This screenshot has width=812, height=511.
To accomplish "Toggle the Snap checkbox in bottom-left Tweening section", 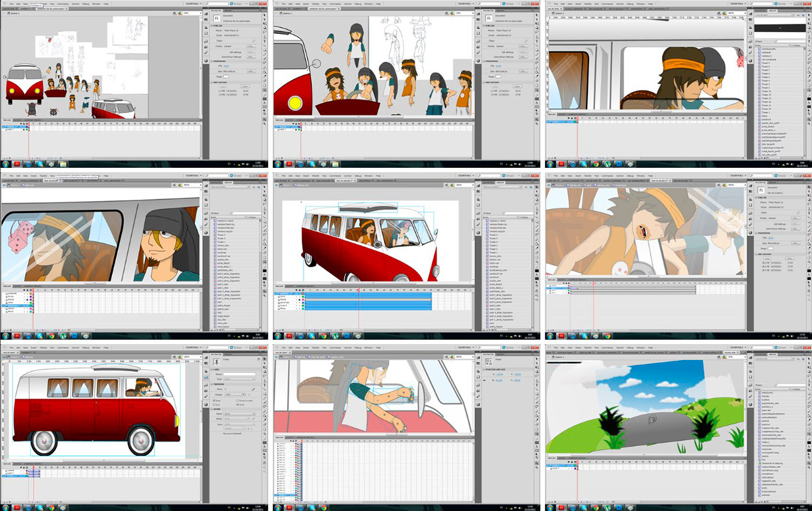I will click(215, 401).
